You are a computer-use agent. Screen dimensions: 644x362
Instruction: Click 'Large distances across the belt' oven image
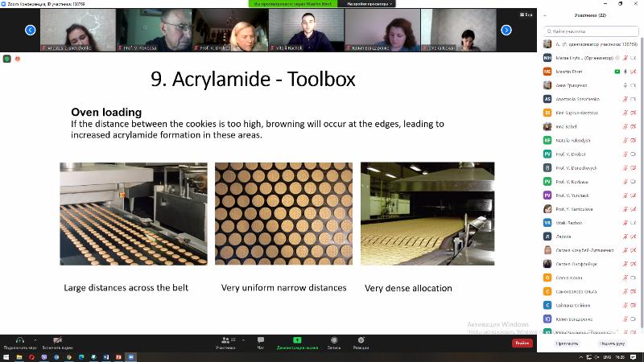134,214
